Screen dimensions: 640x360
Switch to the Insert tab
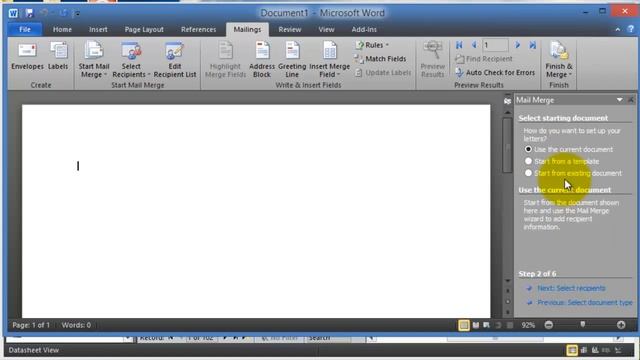[98, 29]
